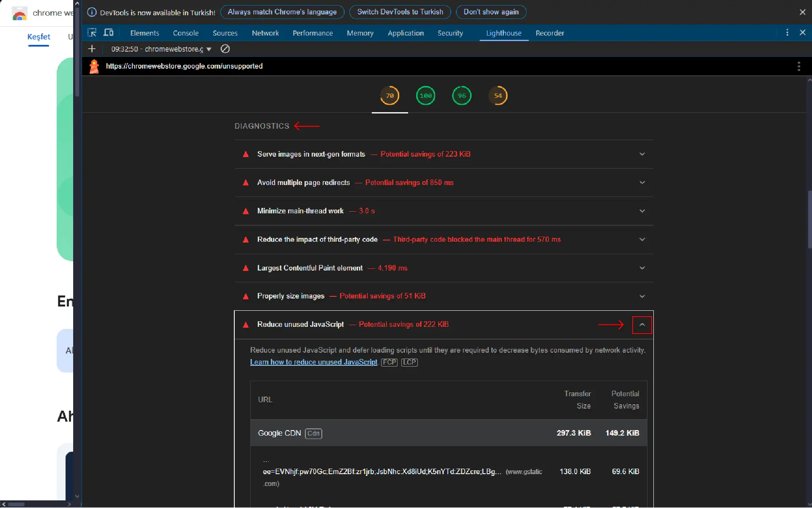Viewport: 812px width, 508px height.
Task: Switch to the Memory tab
Action: pos(360,33)
